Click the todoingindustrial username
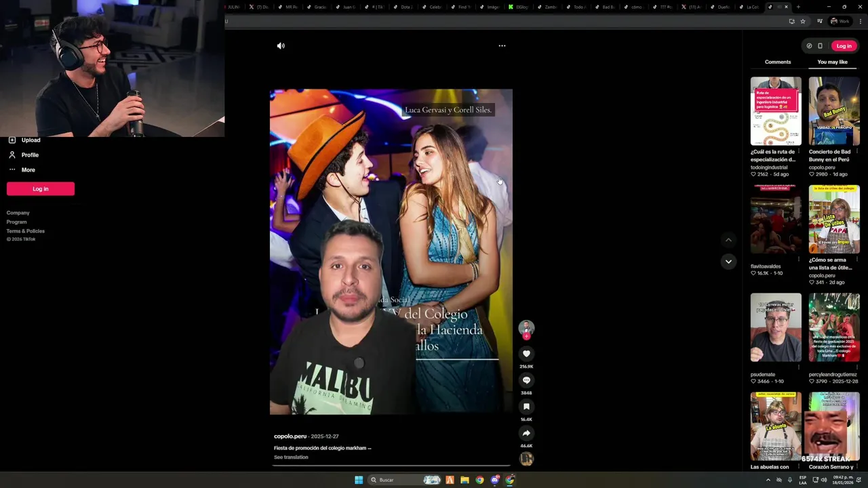 click(x=769, y=167)
